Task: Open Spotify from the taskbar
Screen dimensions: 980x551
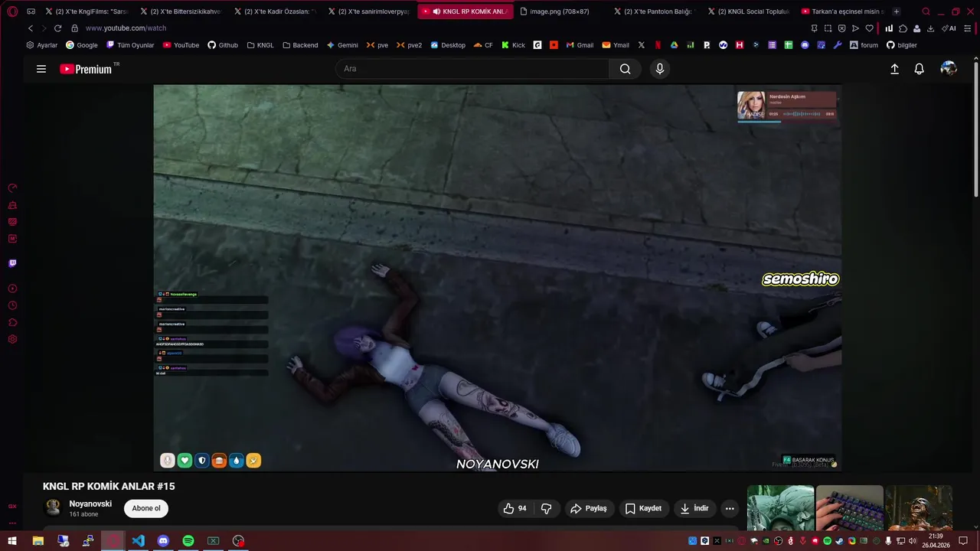Action: (188, 541)
